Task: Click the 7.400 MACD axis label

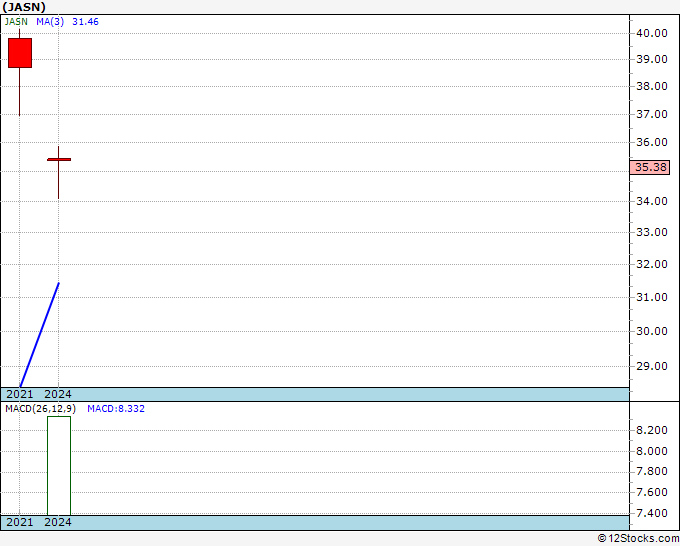Action: click(x=652, y=513)
